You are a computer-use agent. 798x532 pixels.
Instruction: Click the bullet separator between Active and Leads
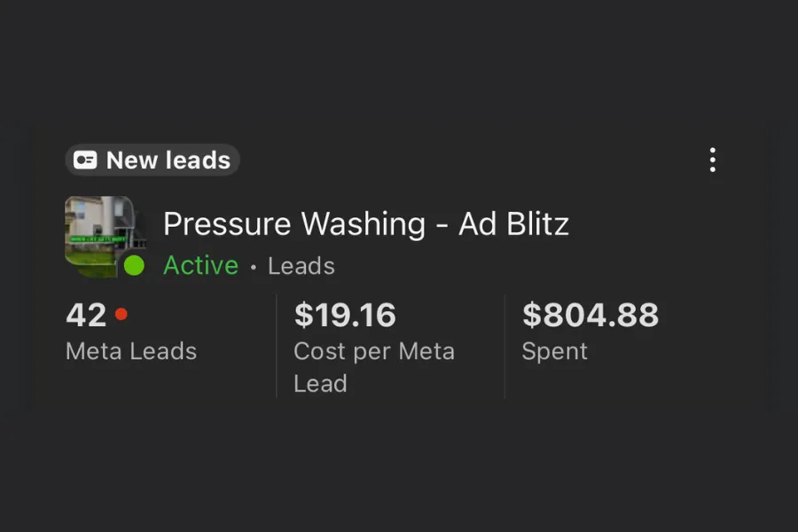coord(254,267)
